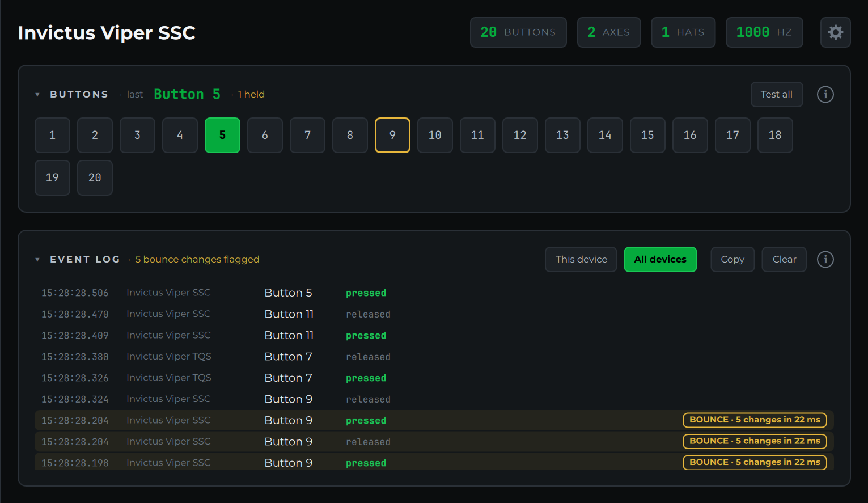Filter log to This device
Screen dimensions: 868x503
tap(581, 259)
